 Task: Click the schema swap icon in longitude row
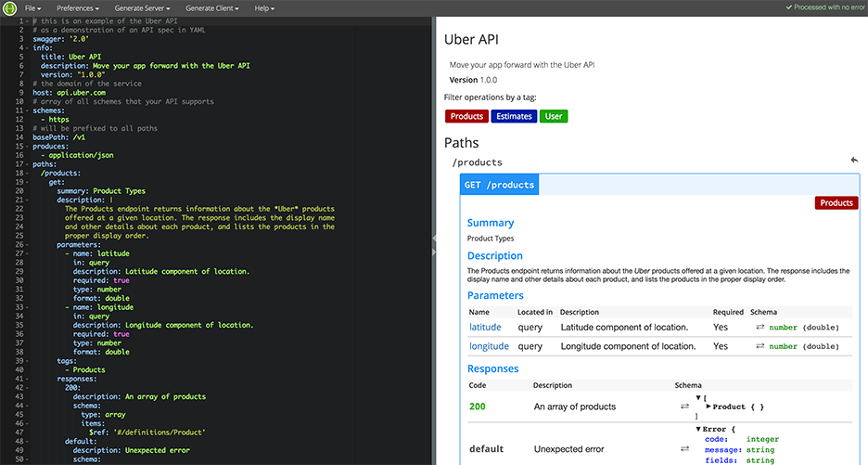[760, 346]
